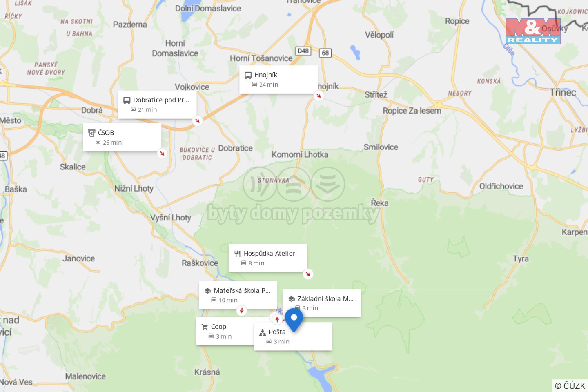Click the school icon in Mateřská škola card
This screenshot has width=588, height=392.
pos(207,291)
